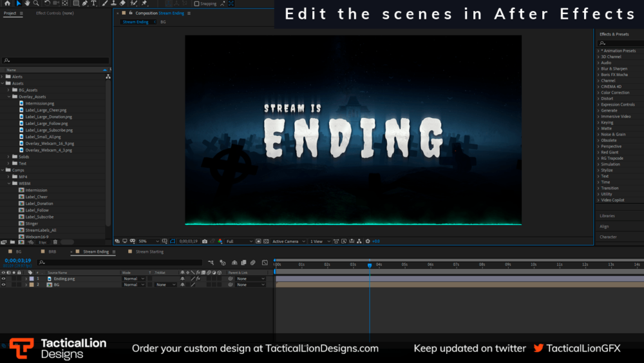Open composition mini-flowchart in timeline
Screen dimensions: 644x363
211,262
